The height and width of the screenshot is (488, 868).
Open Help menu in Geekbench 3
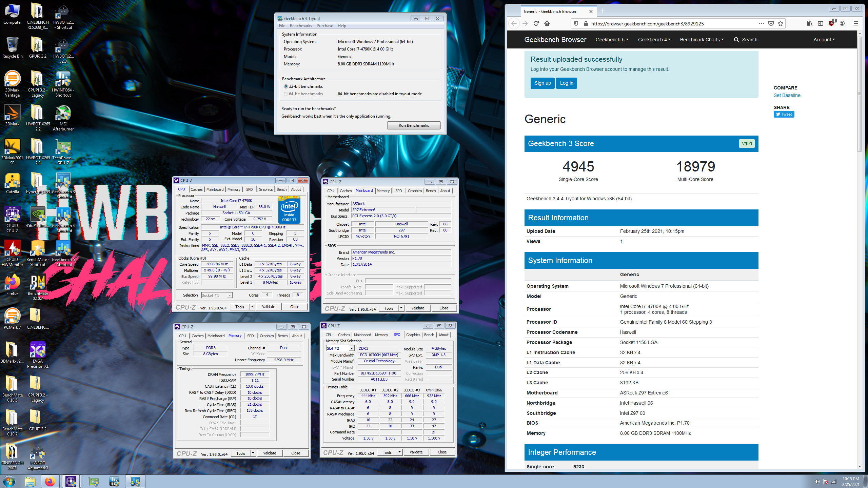pos(342,26)
